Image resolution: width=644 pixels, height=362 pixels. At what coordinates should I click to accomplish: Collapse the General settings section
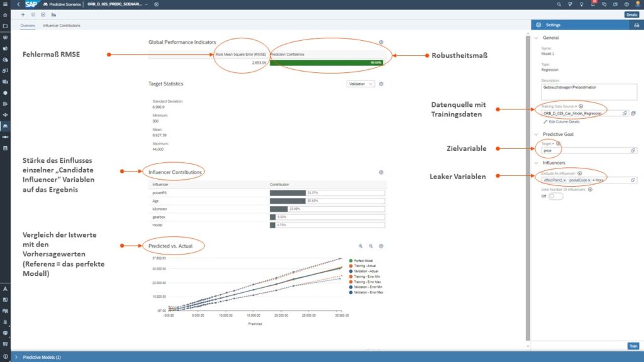pyautogui.click(x=537, y=38)
